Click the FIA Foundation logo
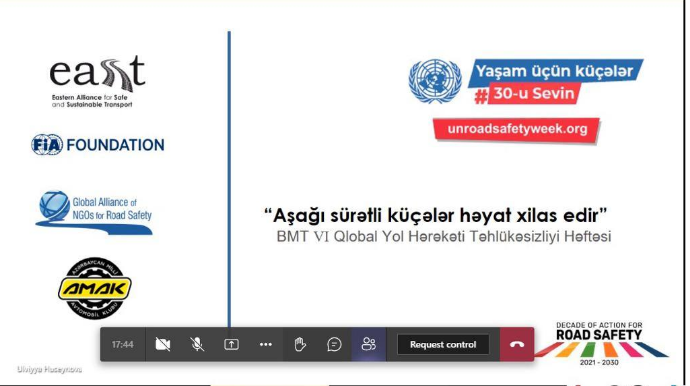This screenshot has width=690, height=386. pos(98,145)
